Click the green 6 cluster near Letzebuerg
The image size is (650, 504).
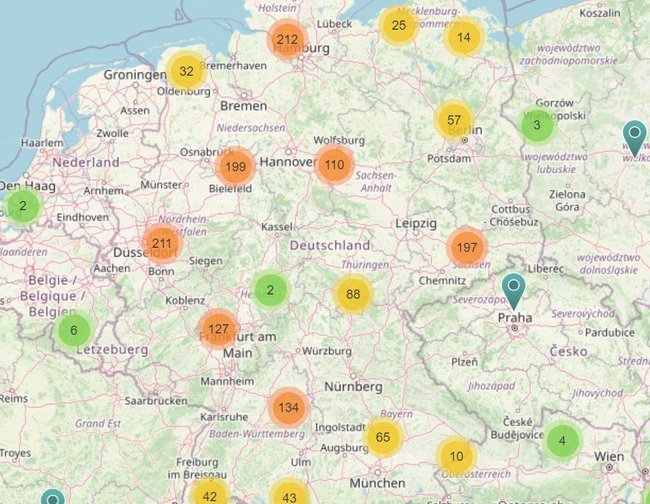(x=74, y=330)
